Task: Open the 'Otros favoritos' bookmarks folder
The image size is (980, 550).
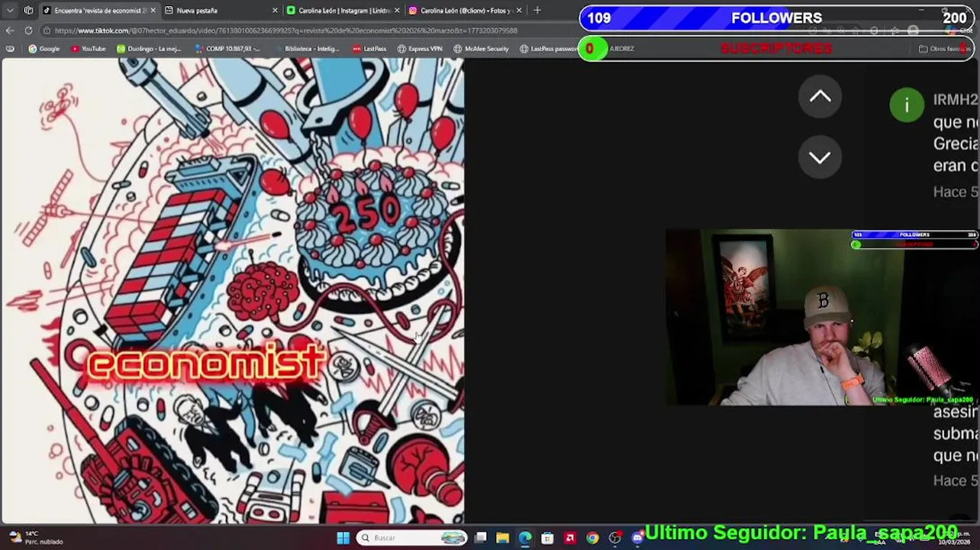Action: (945, 49)
